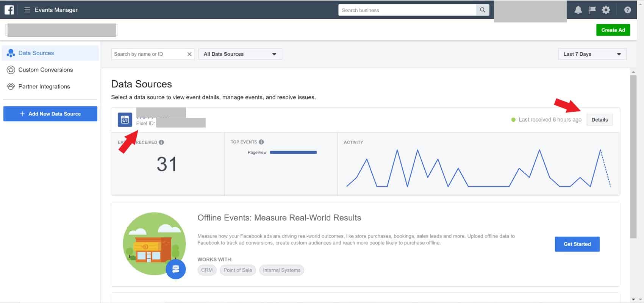Click the Data Sources page heading
Viewport: 644px width, 303px height.
141,84
